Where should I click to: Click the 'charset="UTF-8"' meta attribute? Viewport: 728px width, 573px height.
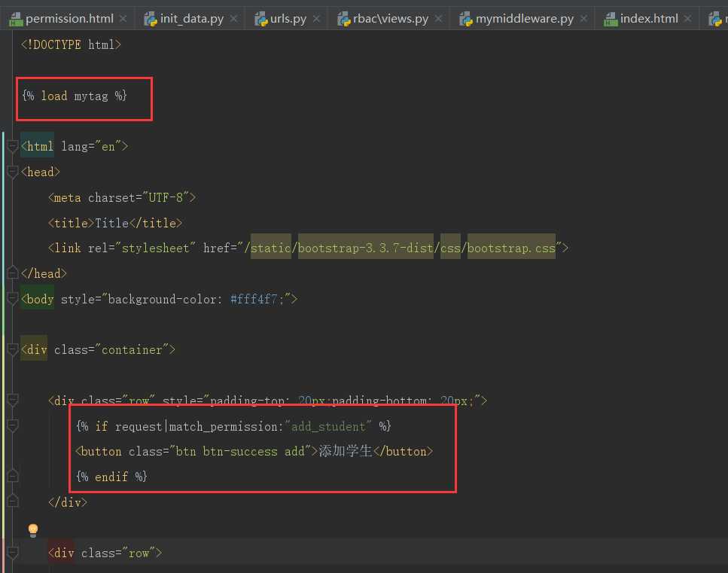pyautogui.click(x=139, y=197)
